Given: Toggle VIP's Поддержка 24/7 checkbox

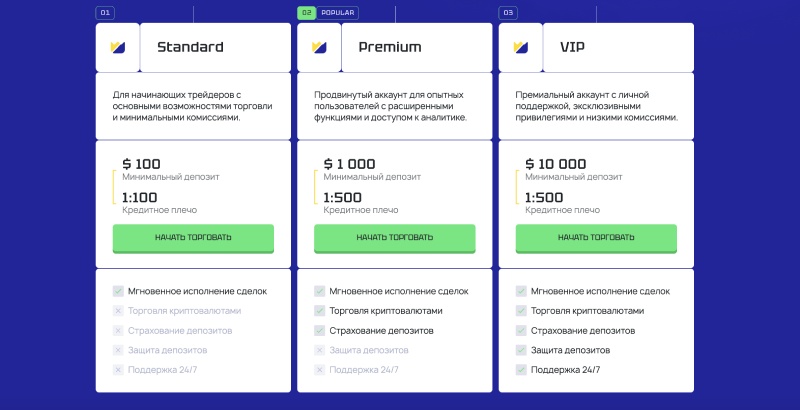Looking at the screenshot, I should pyautogui.click(x=521, y=370).
